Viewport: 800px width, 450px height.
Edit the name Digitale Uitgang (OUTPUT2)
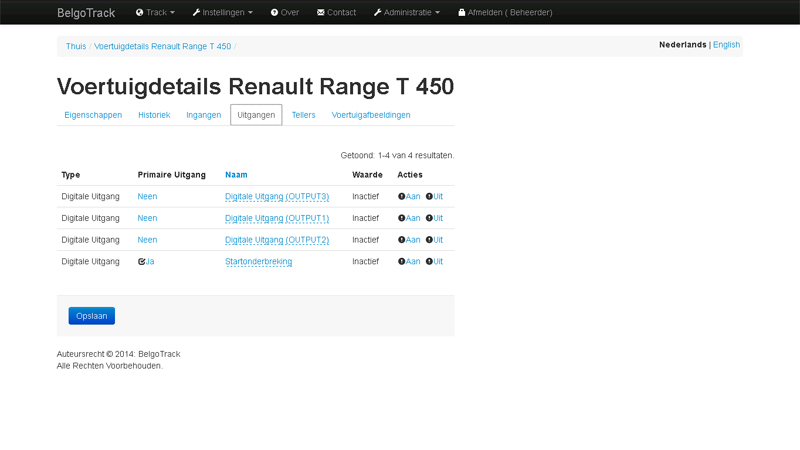point(277,240)
